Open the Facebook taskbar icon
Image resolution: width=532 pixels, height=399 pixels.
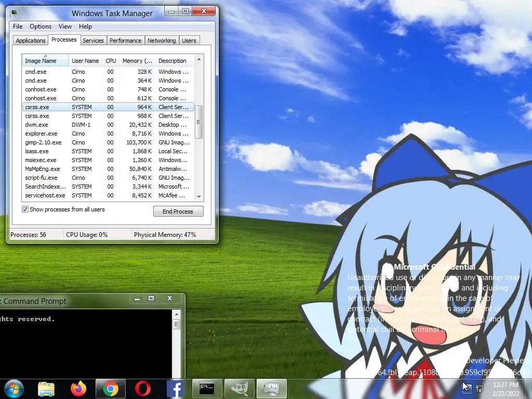coord(175,389)
